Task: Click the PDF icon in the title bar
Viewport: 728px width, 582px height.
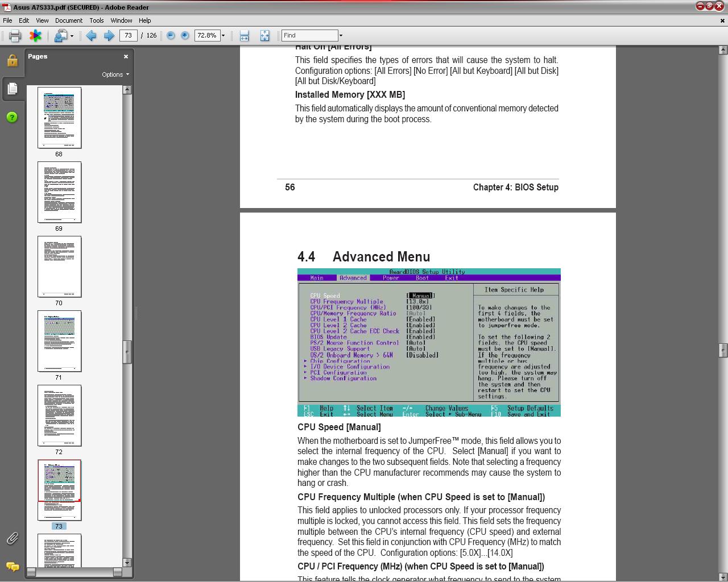Action: coord(6,7)
